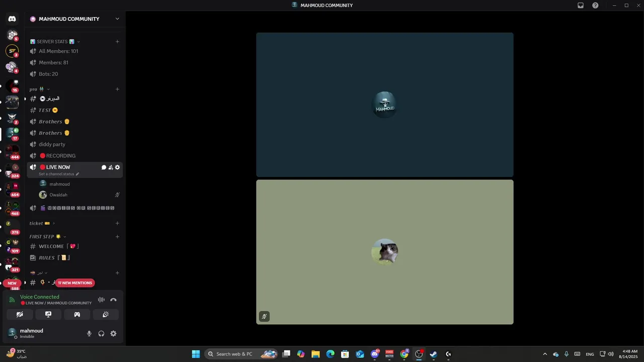Image resolution: width=644 pixels, height=362 pixels.
Task: Open server with 324 unread badge
Action: pos(12,170)
